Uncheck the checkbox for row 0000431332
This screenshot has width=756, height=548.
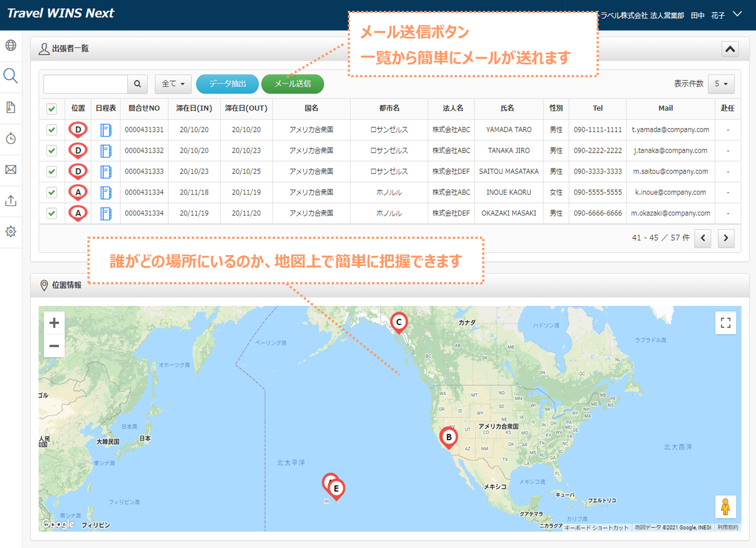point(52,151)
